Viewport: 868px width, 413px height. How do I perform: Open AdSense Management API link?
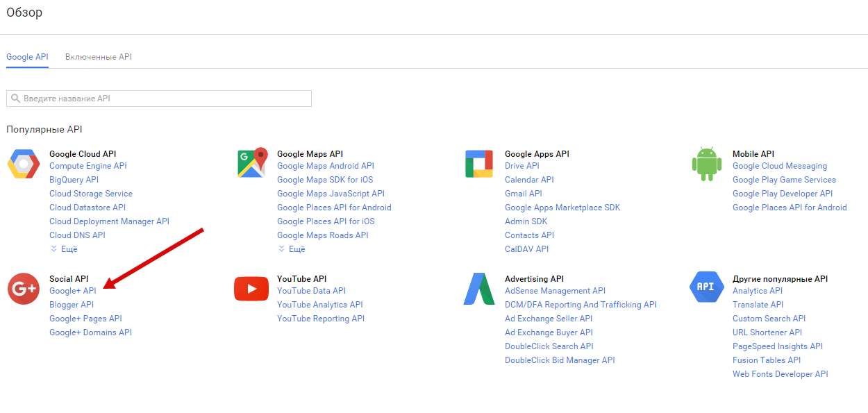(x=555, y=291)
